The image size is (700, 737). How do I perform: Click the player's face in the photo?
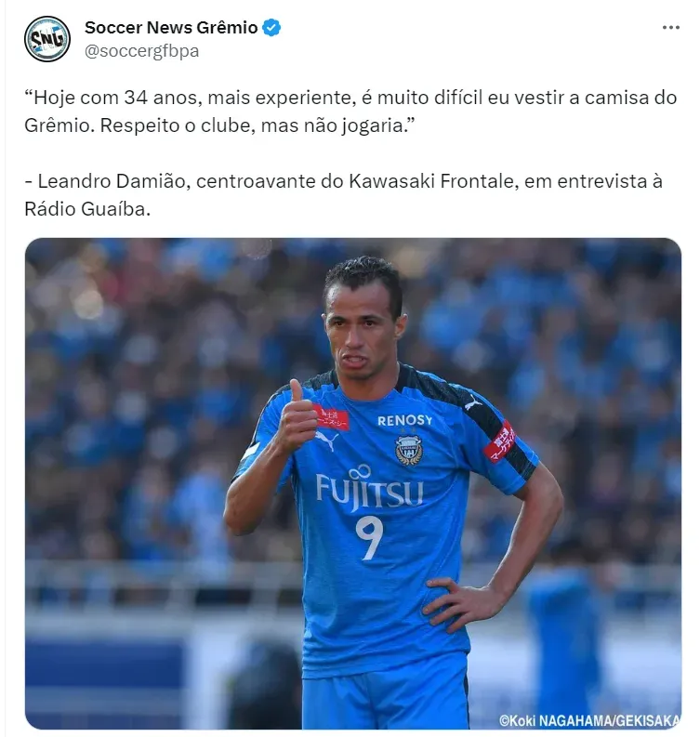click(363, 343)
